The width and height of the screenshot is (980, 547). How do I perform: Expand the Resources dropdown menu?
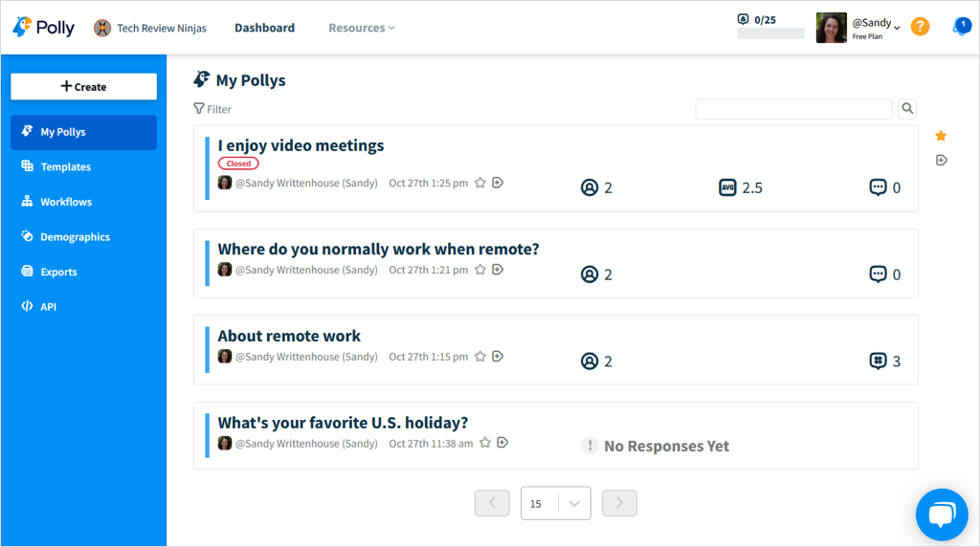point(362,28)
